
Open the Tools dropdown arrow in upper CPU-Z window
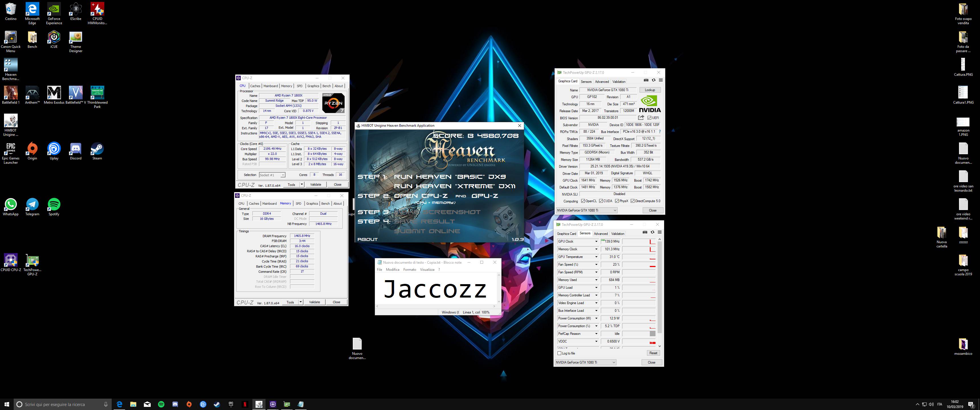pos(302,184)
